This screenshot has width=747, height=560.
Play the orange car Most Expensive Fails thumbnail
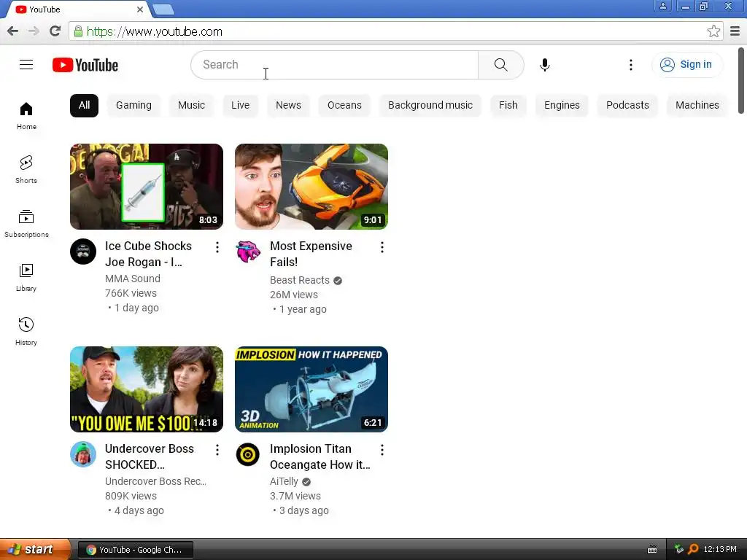point(311,187)
